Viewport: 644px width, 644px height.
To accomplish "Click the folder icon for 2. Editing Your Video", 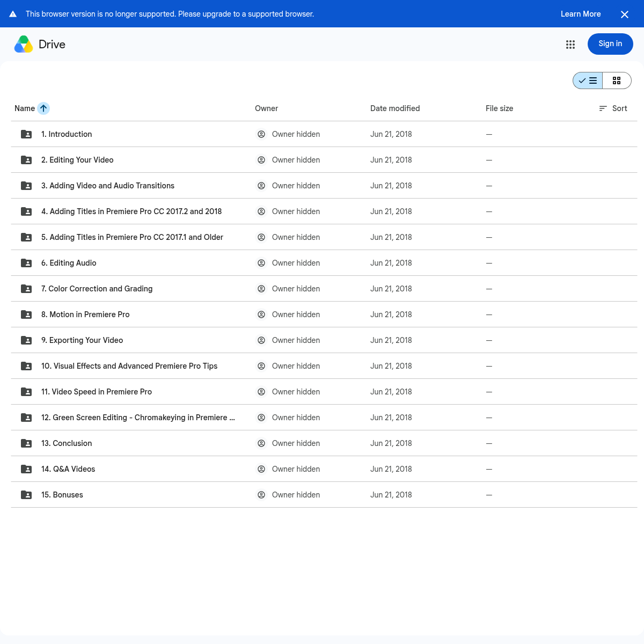I will (x=26, y=160).
